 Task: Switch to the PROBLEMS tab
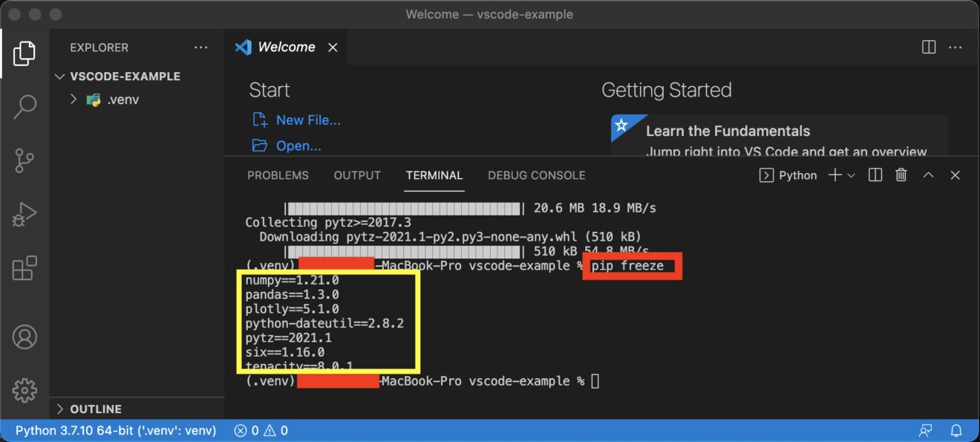point(278,175)
